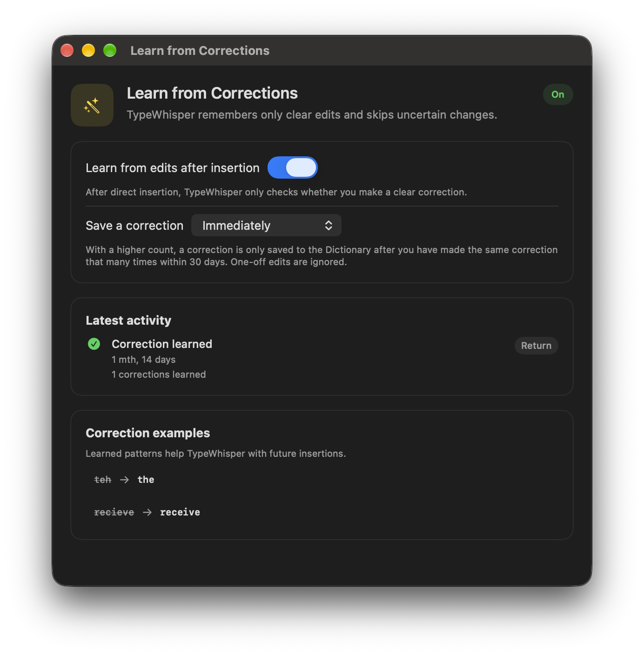The width and height of the screenshot is (644, 655).
Task: Click the large Learn from Corrections heading
Action: (x=212, y=93)
